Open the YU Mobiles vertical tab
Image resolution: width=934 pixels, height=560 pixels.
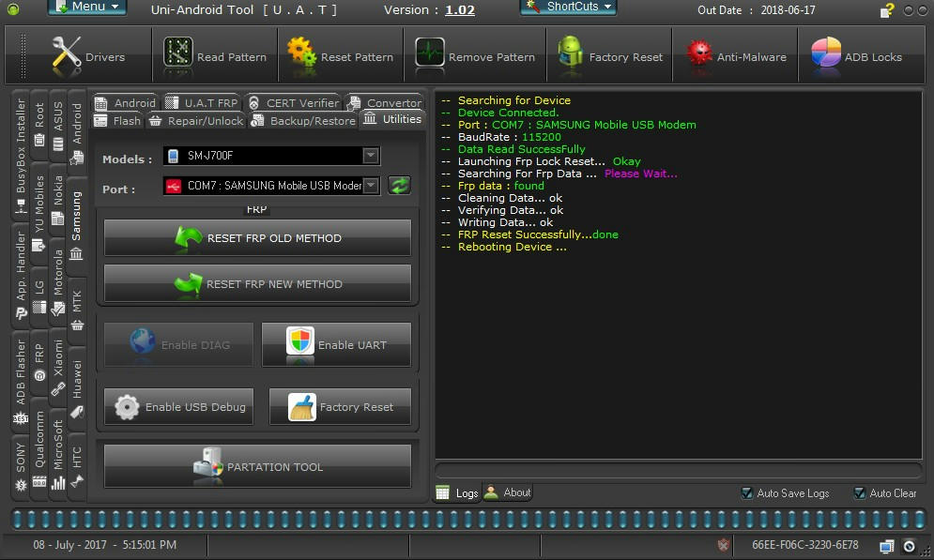pos(39,213)
